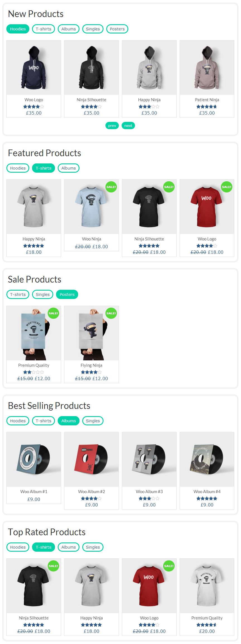Open Happy Ninja hoodie product title
241x644 pixels.
click(x=149, y=100)
